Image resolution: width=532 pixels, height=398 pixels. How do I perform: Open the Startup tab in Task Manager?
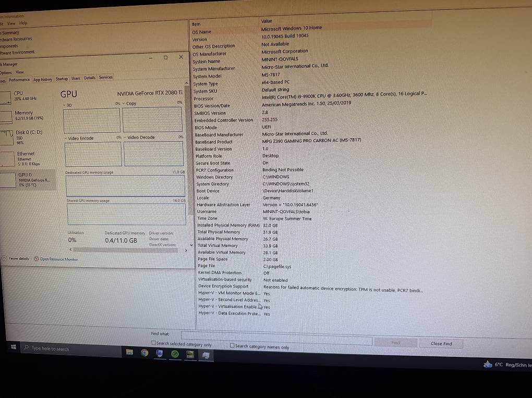(62, 79)
